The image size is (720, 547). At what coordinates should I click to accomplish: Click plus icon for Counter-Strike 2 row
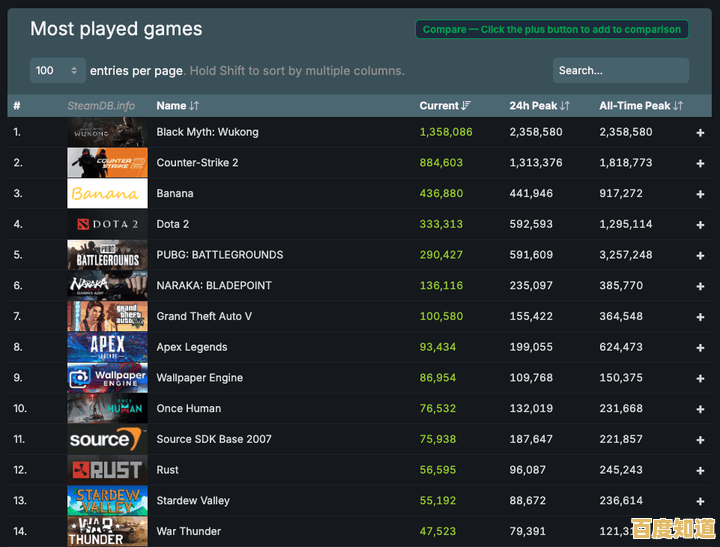(700, 163)
